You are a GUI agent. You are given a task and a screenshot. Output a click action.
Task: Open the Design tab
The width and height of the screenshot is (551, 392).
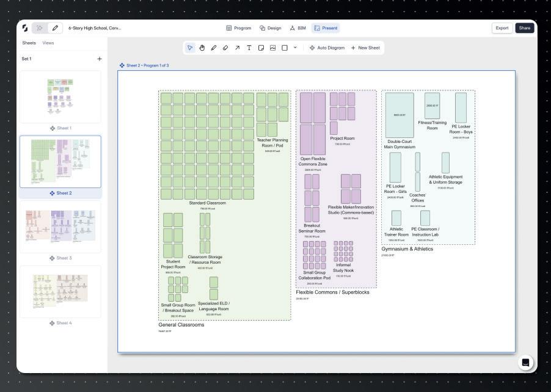[x=270, y=28]
